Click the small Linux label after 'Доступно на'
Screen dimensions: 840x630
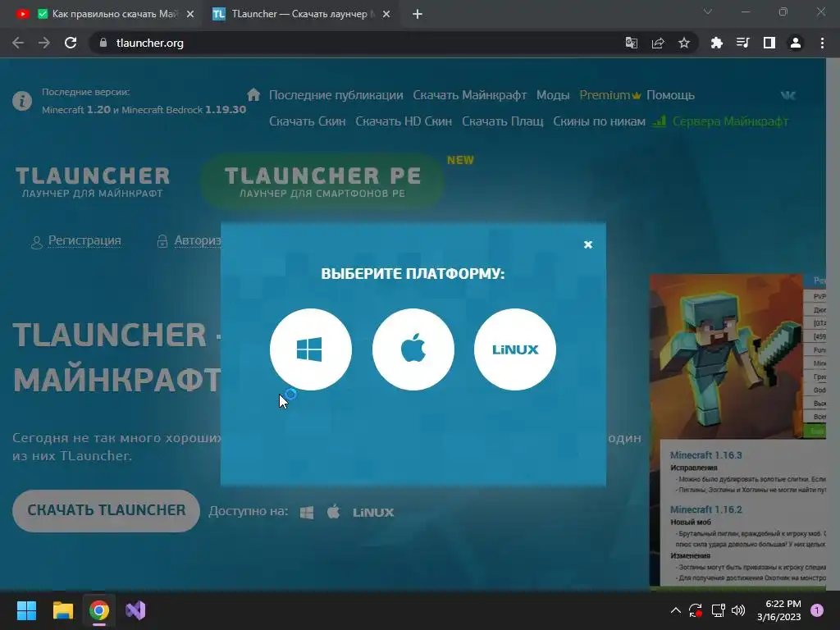373,513
